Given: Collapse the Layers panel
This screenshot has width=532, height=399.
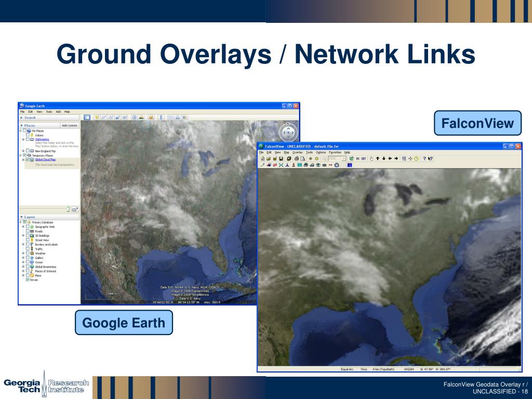Looking at the screenshot, I should [x=21, y=217].
